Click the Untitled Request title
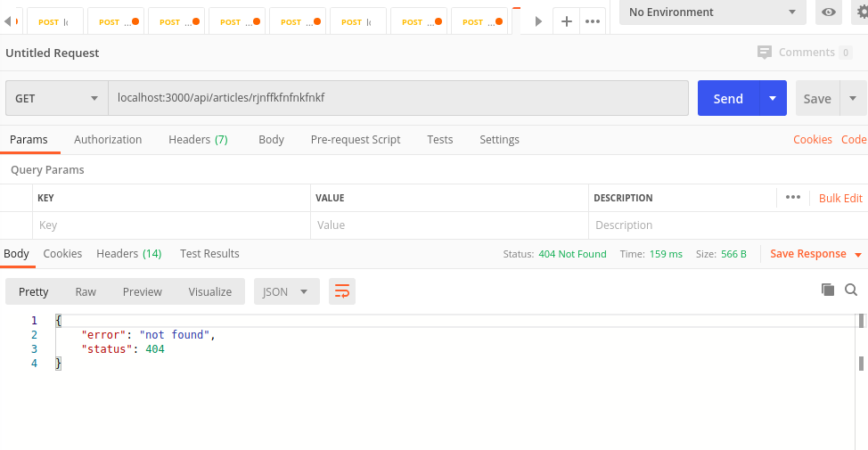 pyautogui.click(x=52, y=53)
